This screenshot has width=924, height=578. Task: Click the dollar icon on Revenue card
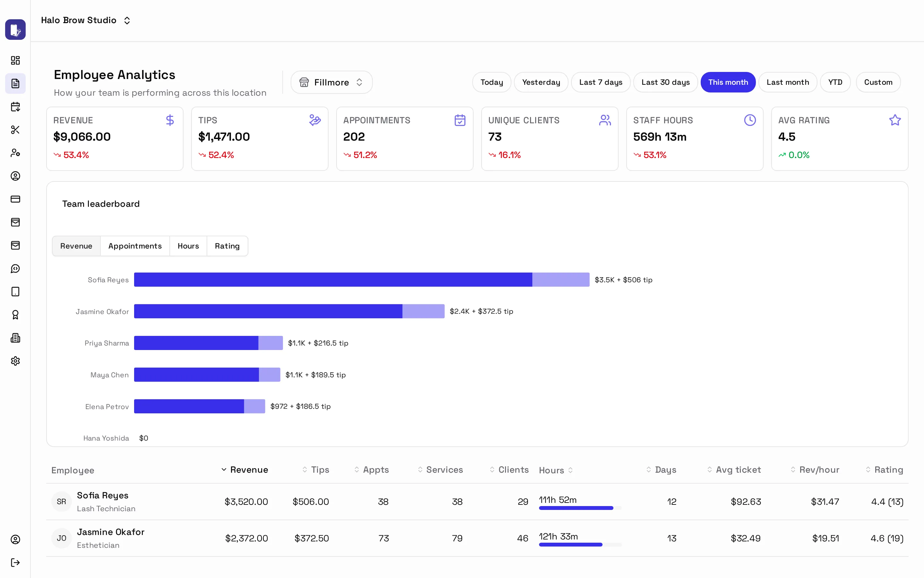coord(170,120)
